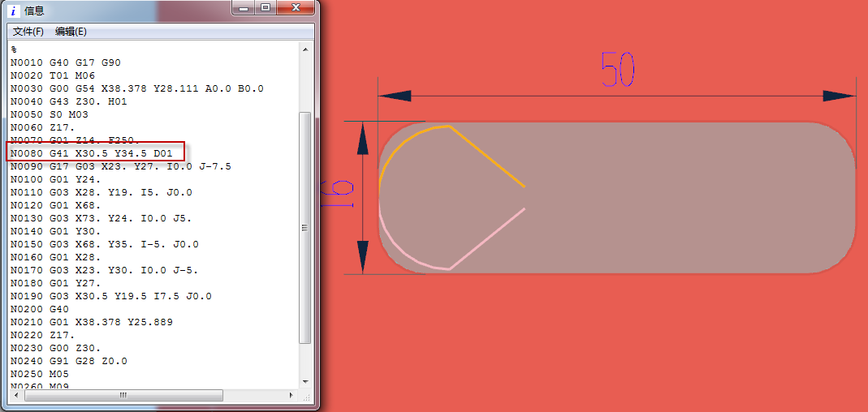This screenshot has width=868, height=412.
Task: Click the 信息 window title icon
Action: point(13,11)
